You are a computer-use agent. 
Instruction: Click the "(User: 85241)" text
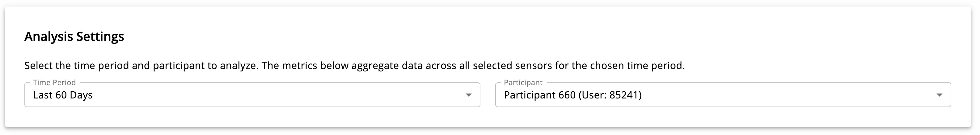point(610,95)
